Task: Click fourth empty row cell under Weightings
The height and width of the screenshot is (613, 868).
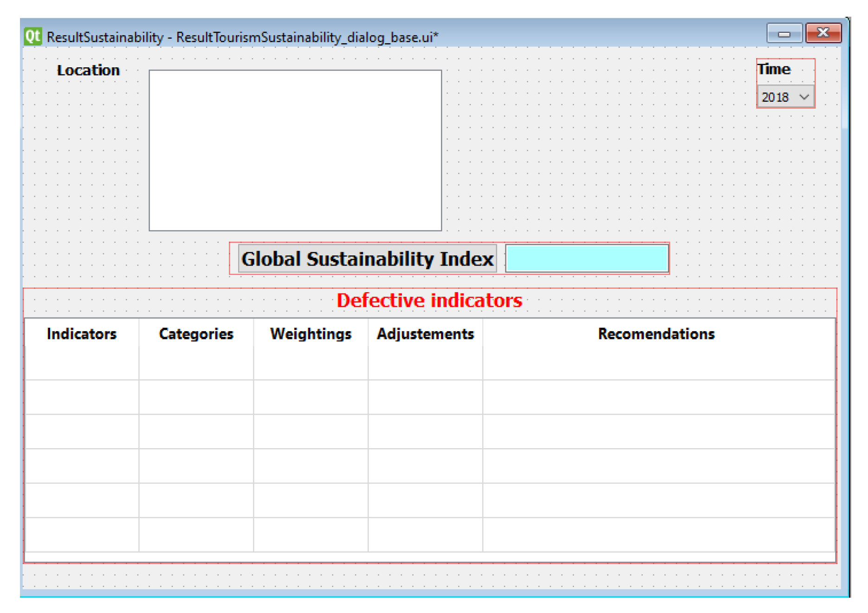Action: click(311, 466)
